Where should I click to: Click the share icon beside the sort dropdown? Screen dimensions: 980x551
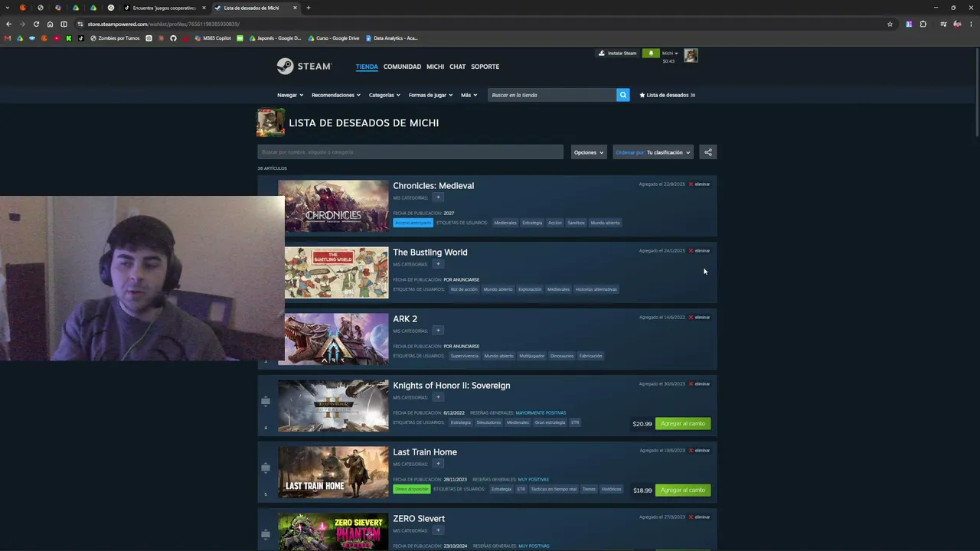tap(708, 152)
